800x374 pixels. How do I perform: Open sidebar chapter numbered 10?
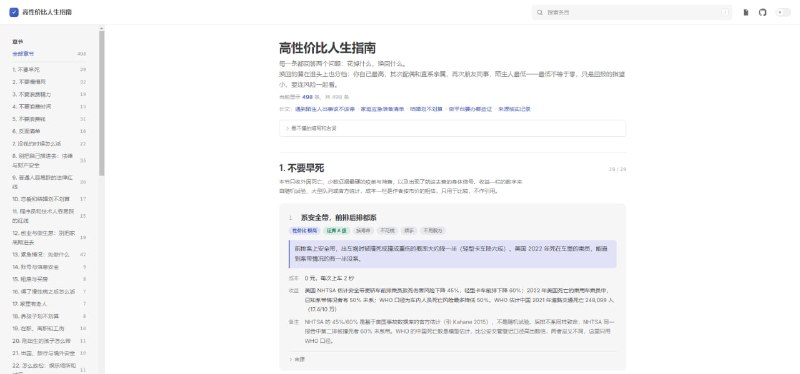pos(49,198)
